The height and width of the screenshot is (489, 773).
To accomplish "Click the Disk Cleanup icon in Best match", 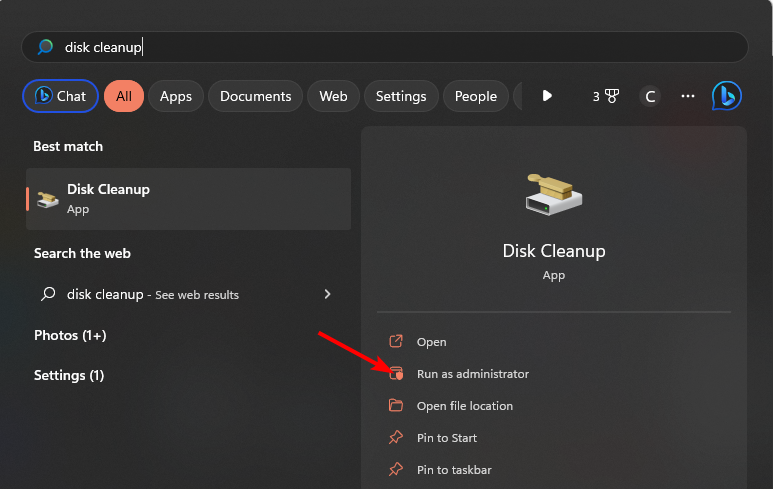I will [47, 198].
